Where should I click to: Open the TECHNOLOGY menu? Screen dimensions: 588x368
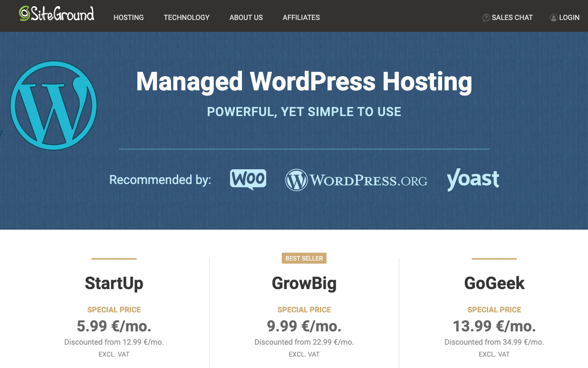coord(186,17)
